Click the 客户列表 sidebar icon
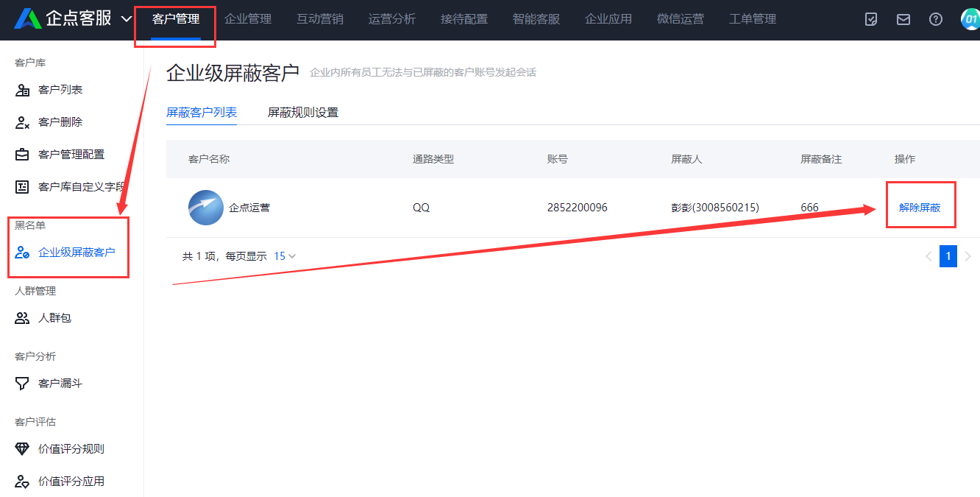This screenshot has height=497, width=980. pos(23,90)
